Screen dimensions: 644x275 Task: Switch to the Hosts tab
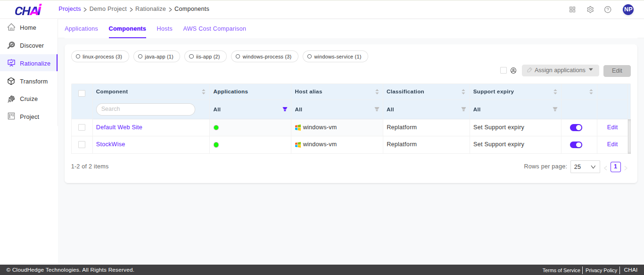coord(165,29)
